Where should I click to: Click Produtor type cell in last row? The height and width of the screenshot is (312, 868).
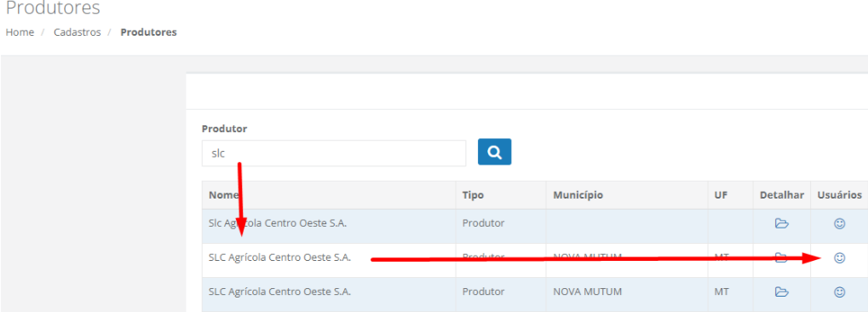tap(483, 292)
